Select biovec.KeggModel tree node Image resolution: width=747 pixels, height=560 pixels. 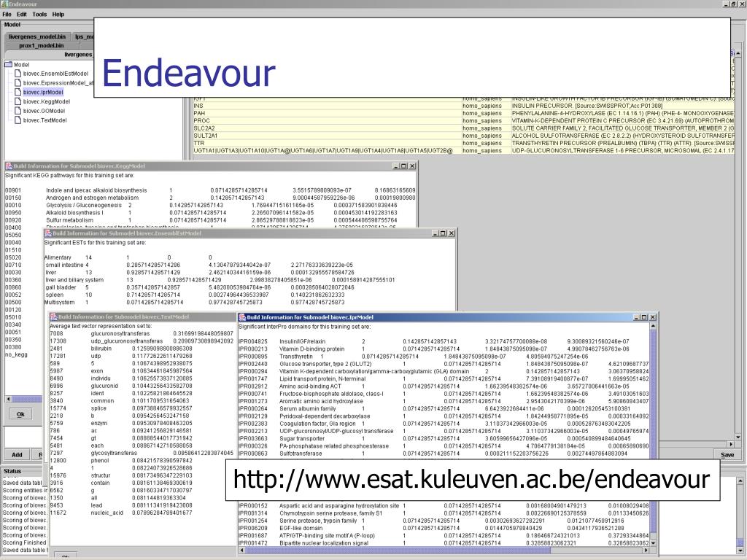[46, 101]
